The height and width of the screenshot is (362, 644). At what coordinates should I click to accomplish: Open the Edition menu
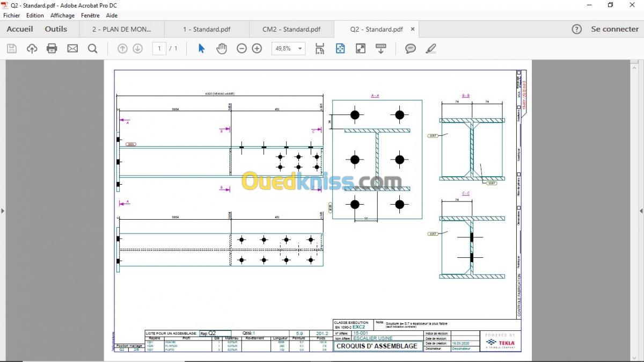[x=35, y=16]
